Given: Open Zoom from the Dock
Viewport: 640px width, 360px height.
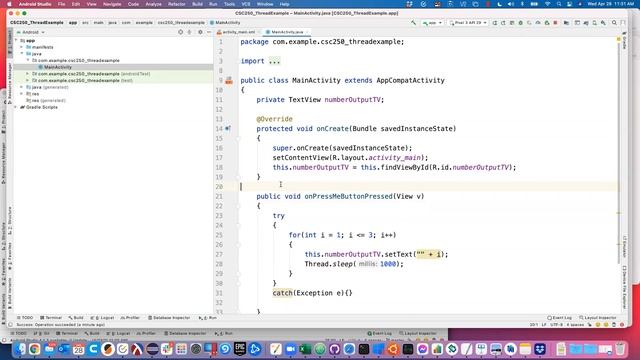Looking at the screenshot, I should [290, 349].
